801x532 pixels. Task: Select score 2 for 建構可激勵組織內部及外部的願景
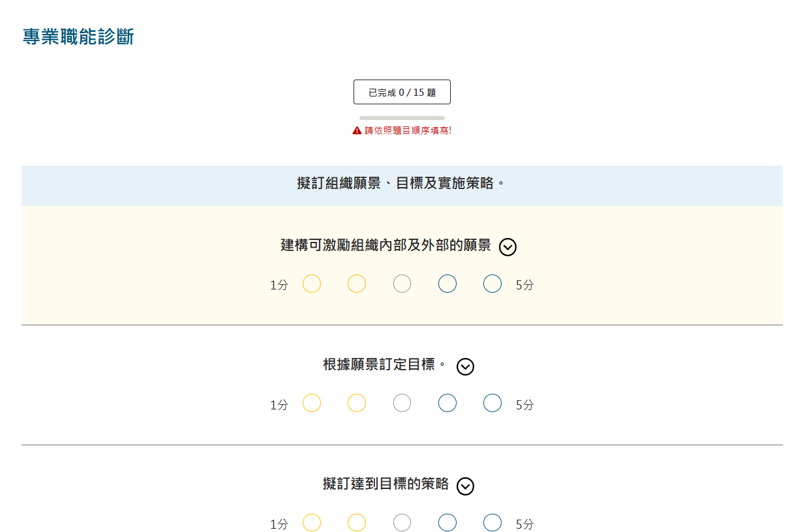click(357, 284)
